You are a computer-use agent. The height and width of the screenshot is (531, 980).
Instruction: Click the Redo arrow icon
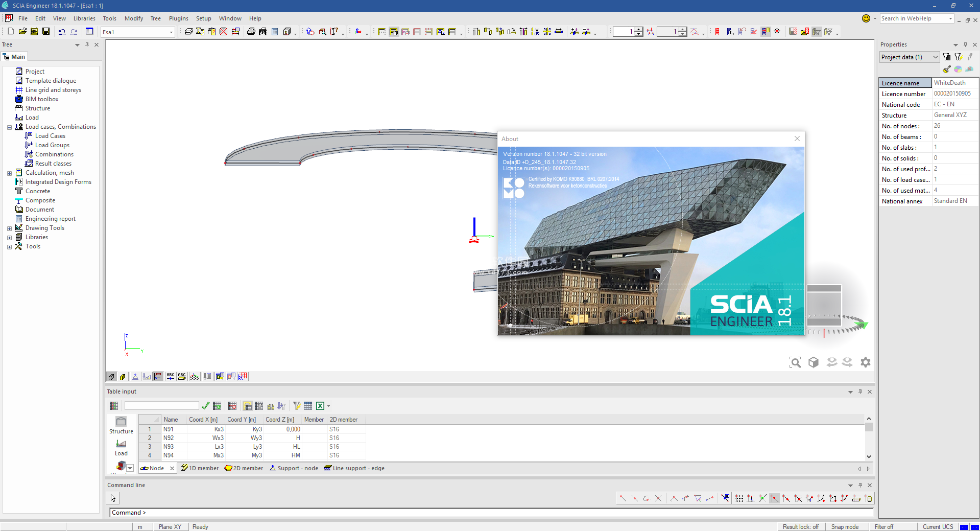(x=74, y=32)
